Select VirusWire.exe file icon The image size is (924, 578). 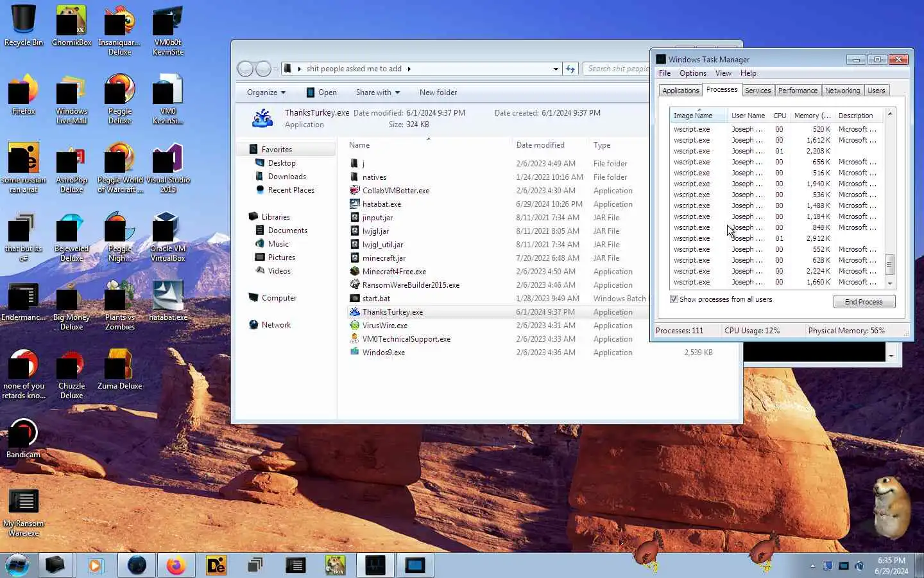click(354, 325)
